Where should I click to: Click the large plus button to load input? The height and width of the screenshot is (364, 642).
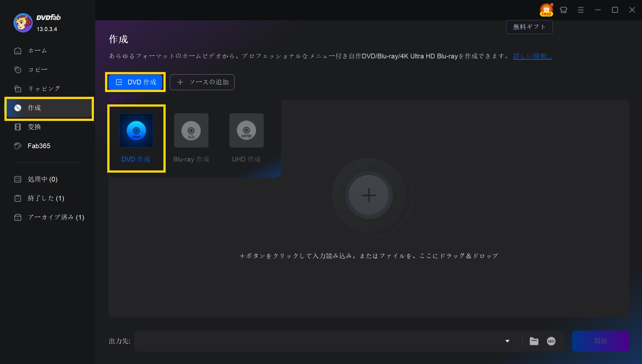point(369,195)
